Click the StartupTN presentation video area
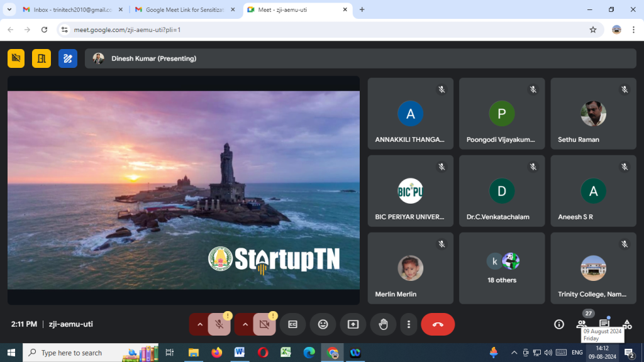Viewport: 644px width, 362px height. click(x=184, y=190)
